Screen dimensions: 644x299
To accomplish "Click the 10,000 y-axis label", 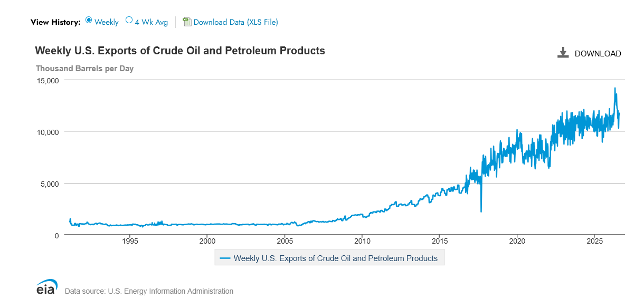I will 47,132.
